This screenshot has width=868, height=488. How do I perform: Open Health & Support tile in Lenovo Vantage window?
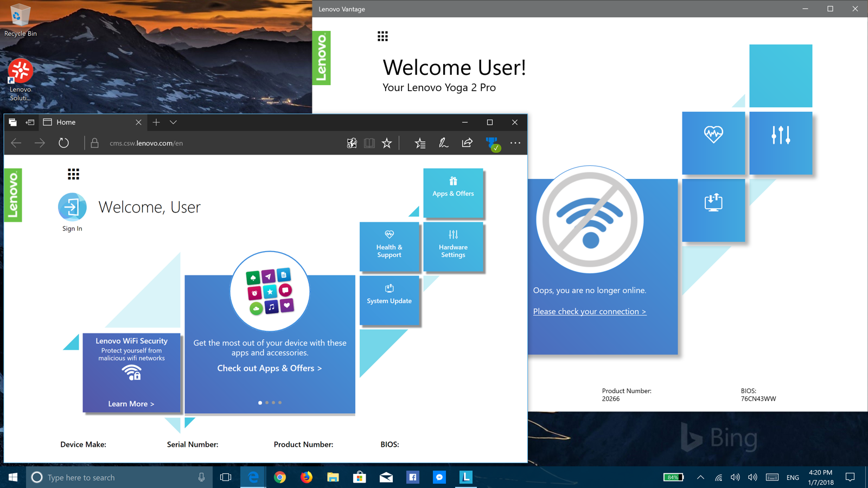coord(713,143)
